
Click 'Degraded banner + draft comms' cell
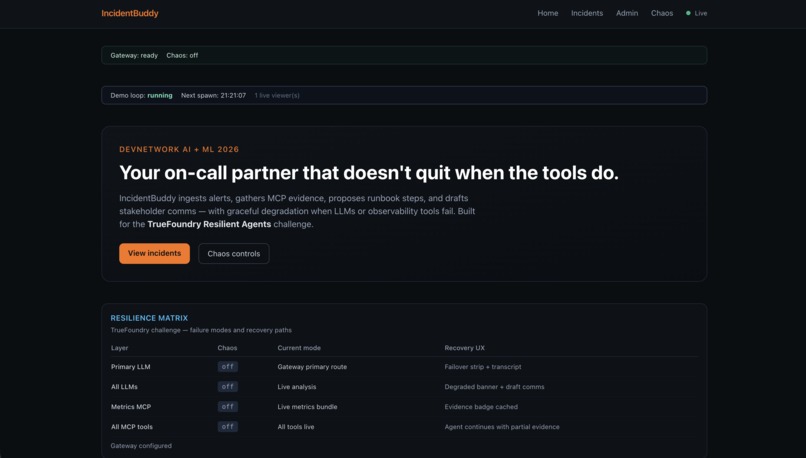pos(494,387)
